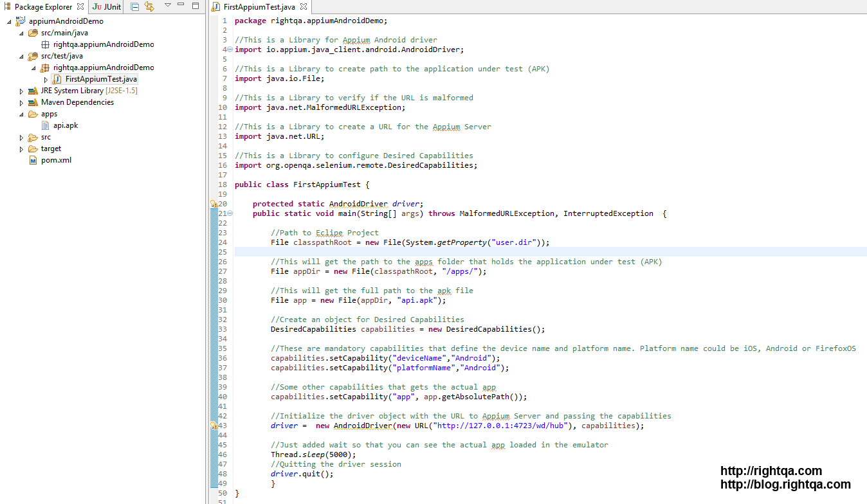Select the src folder icon
This screenshot has height=504, width=867.
33,137
